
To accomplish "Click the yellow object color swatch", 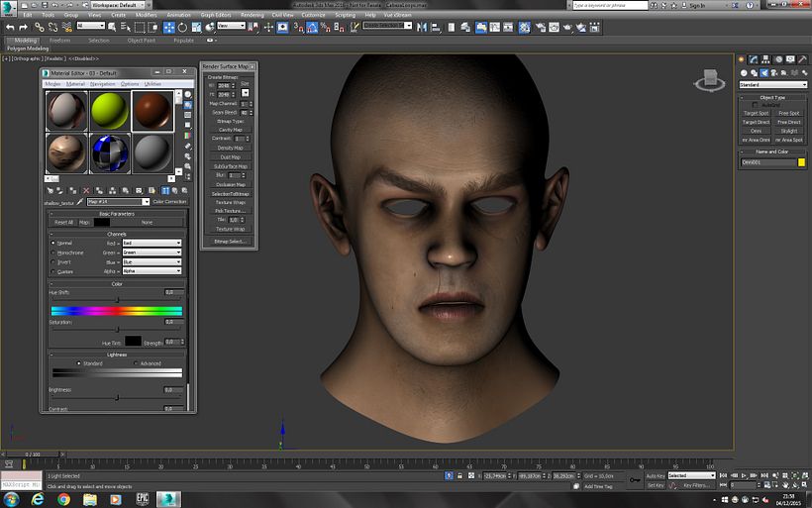I will (x=801, y=162).
